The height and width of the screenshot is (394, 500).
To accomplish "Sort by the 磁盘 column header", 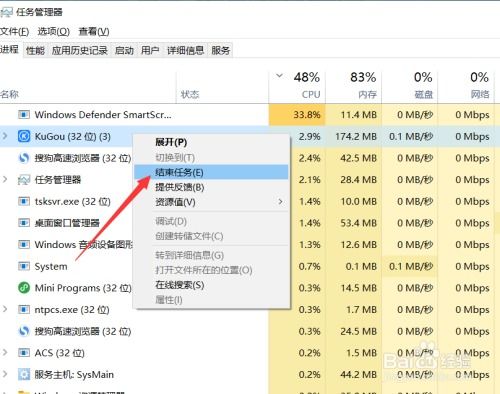I will 424,95.
